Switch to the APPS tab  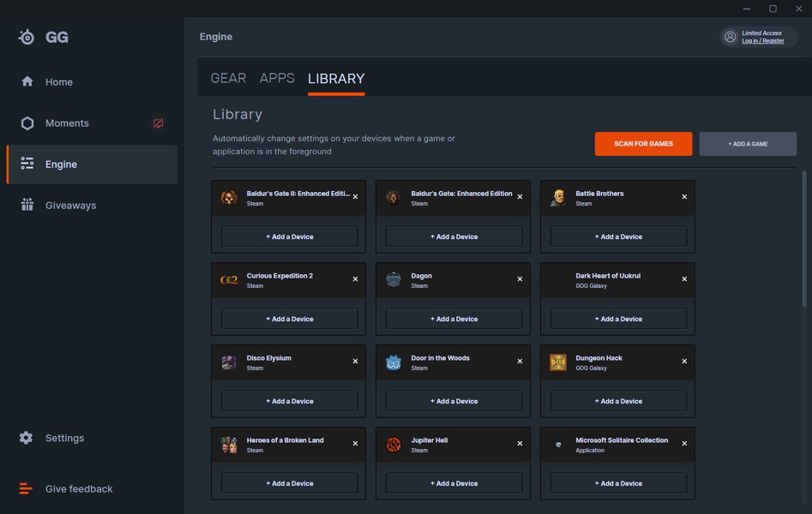pyautogui.click(x=277, y=78)
